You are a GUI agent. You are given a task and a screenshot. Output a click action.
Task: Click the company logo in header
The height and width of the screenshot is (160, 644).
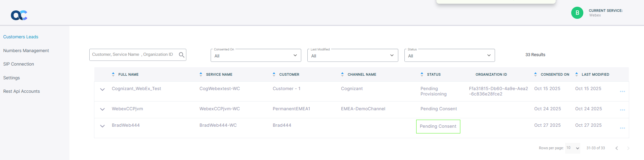click(19, 15)
